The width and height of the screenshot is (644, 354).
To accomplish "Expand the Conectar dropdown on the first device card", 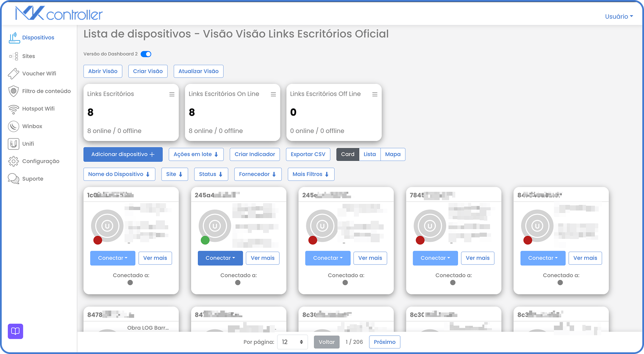I will point(113,258).
